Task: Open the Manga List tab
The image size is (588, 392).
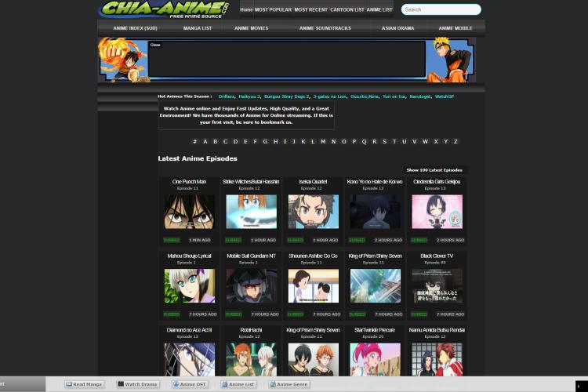Action: 198,28
